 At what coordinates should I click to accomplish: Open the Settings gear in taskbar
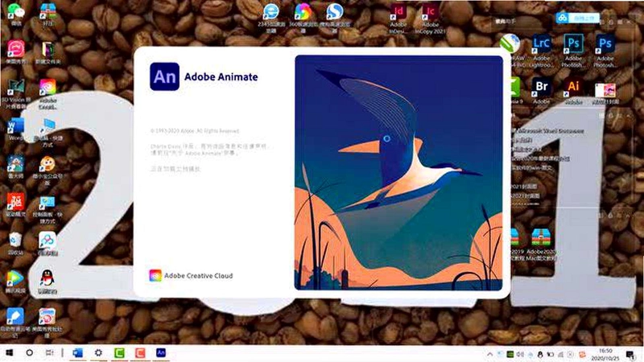98,352
